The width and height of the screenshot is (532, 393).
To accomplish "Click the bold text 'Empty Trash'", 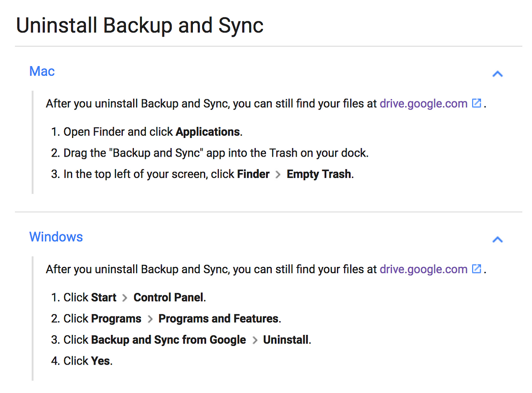I will [x=319, y=174].
